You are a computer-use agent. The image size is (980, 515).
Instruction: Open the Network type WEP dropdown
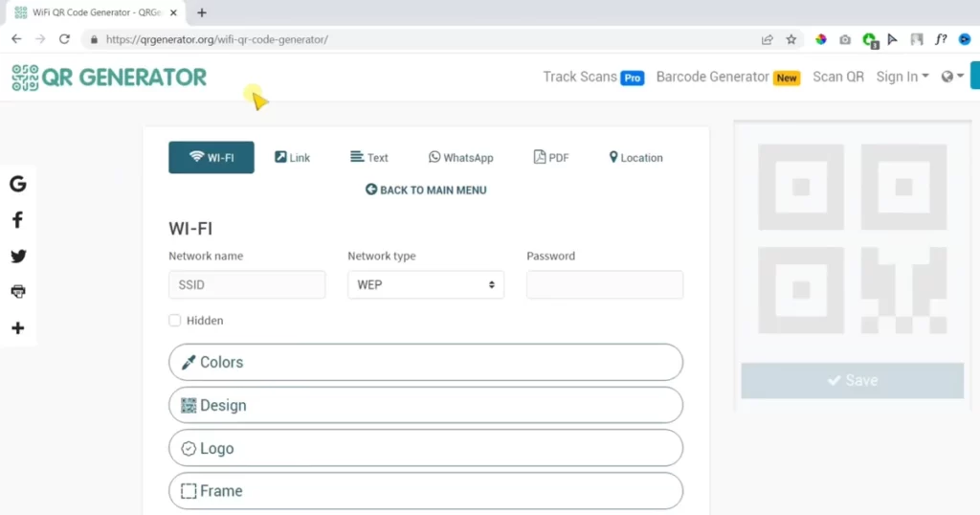click(426, 285)
